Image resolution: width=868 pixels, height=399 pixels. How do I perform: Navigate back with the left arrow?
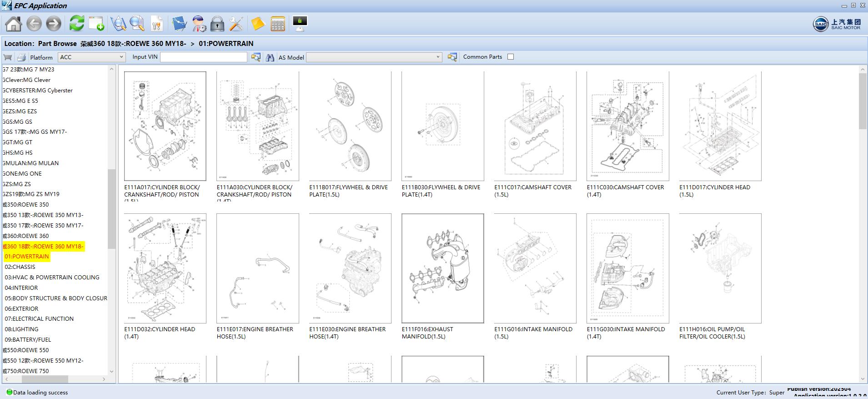34,24
